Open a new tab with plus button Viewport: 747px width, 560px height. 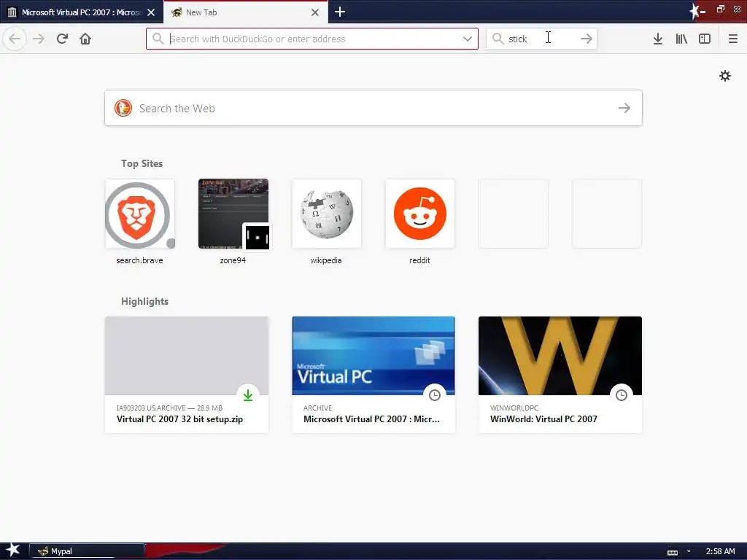click(x=340, y=12)
